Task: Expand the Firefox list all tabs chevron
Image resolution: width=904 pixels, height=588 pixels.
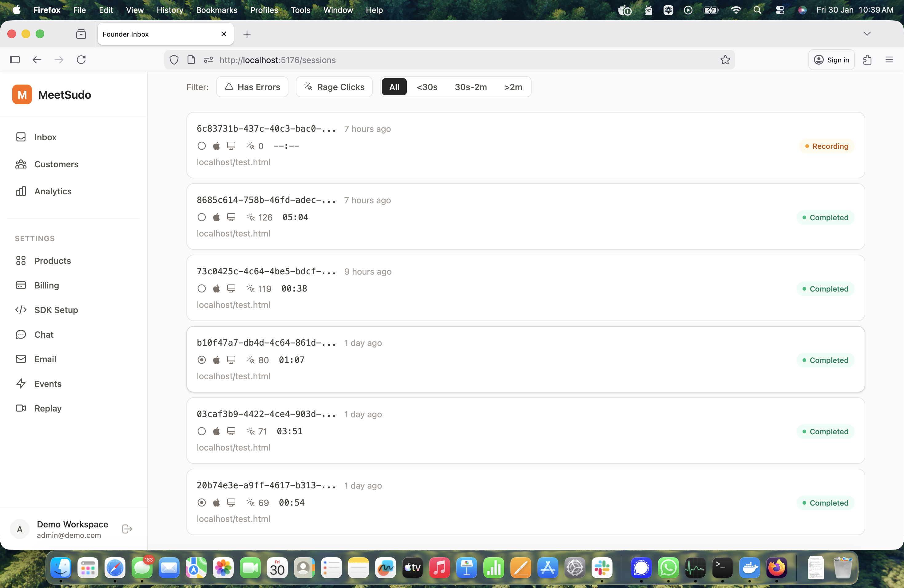Action: click(x=867, y=34)
